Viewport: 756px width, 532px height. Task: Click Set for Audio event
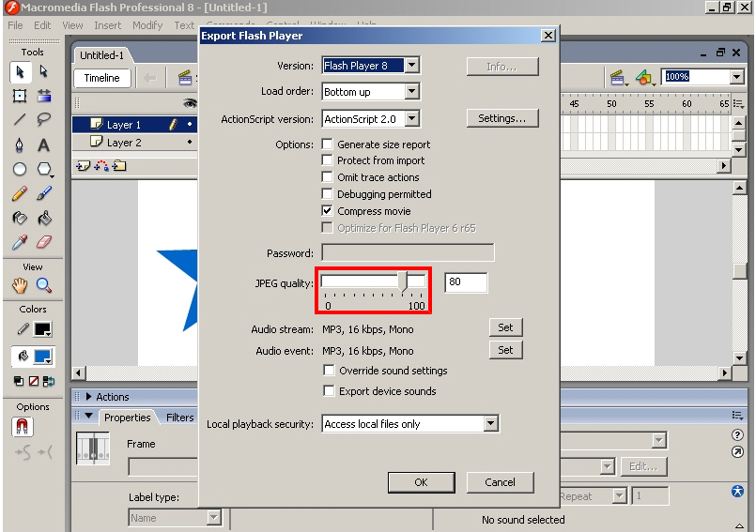505,350
